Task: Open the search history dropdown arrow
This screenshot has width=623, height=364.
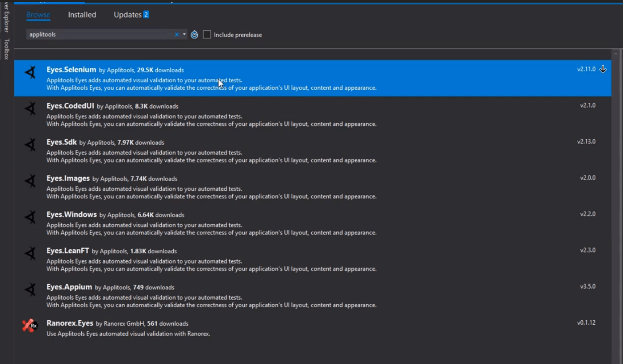Action: tap(184, 34)
